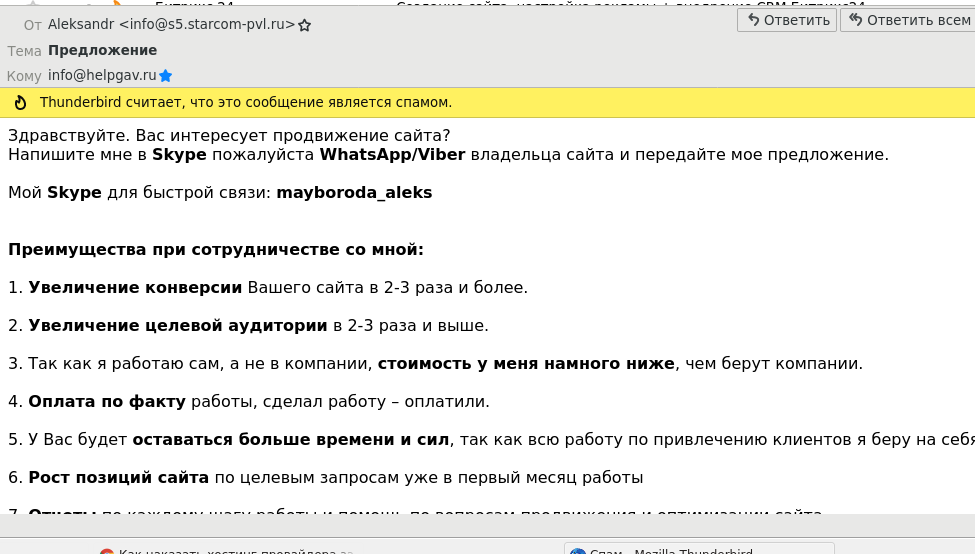Click the blue star next to info@helpgav.ru
This screenshot has width=975, height=554.
166,75
